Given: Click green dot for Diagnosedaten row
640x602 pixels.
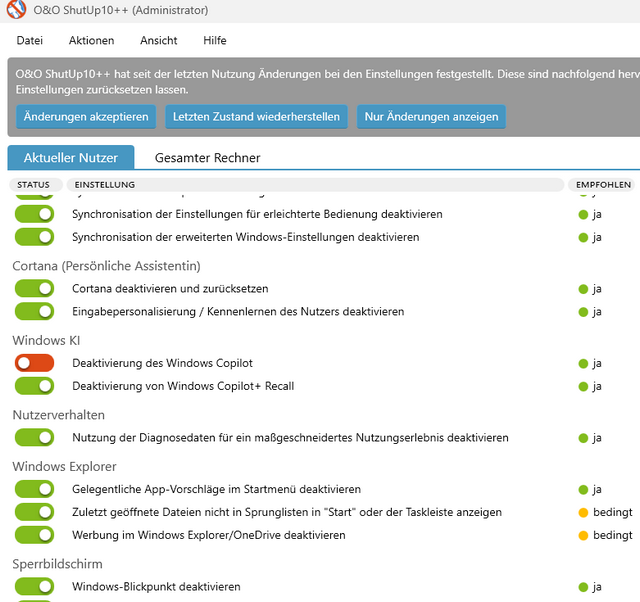Looking at the screenshot, I should [x=583, y=438].
